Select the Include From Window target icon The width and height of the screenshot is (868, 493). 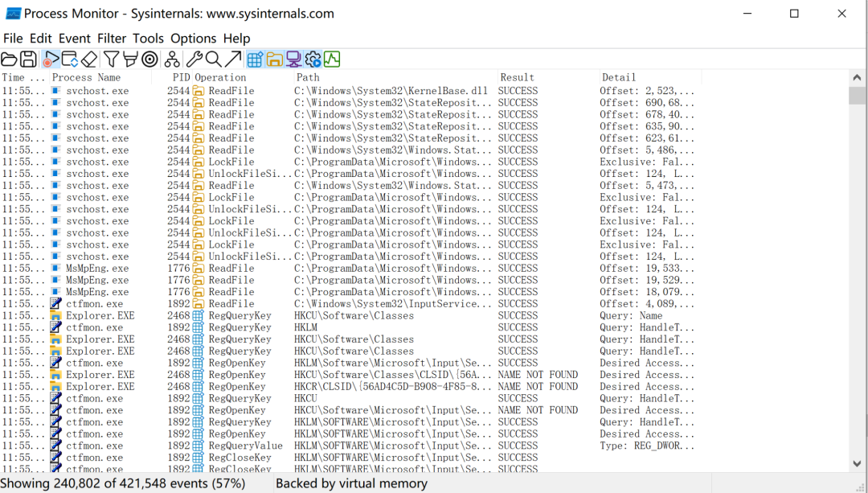click(149, 60)
